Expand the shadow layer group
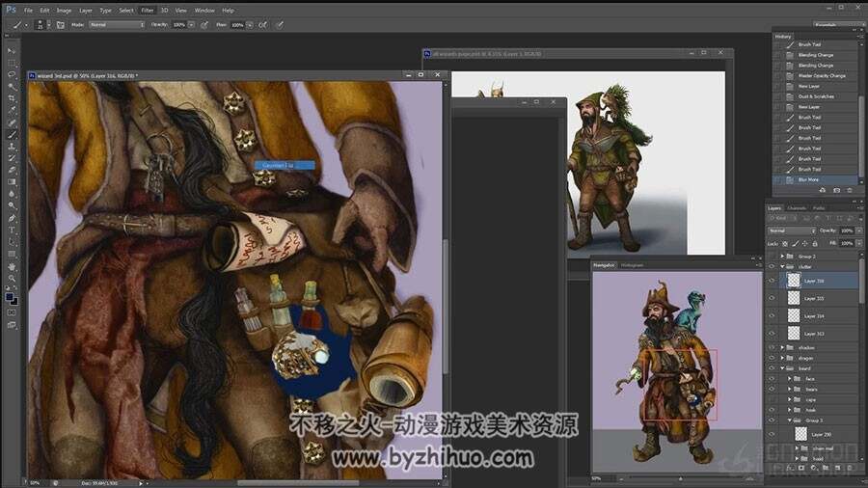This screenshot has width=868, height=488. pos(782,347)
